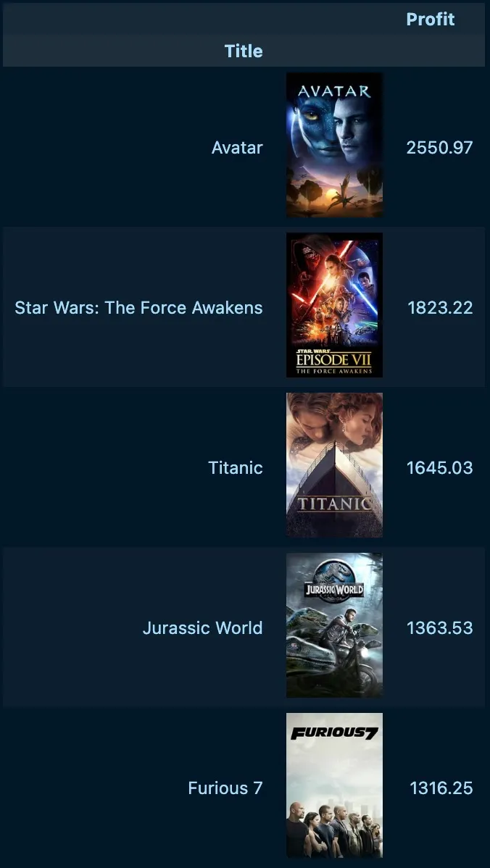The width and height of the screenshot is (490, 868).
Task: Click the Jurassic World poster thumbnail
Action: click(334, 625)
